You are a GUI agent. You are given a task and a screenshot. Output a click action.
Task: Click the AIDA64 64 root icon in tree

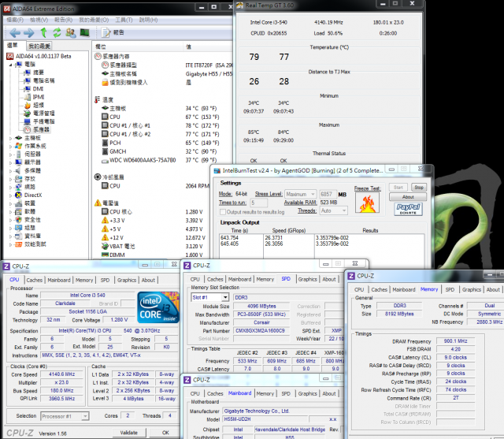tap(10, 56)
